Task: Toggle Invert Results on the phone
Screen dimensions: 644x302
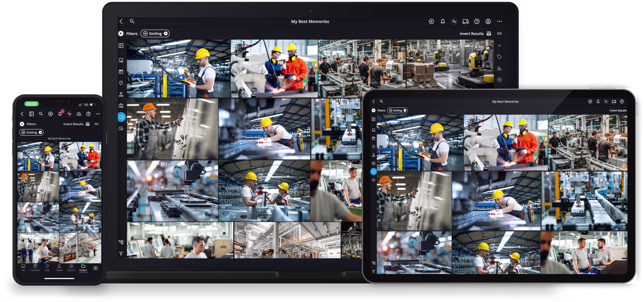Action: click(88, 124)
